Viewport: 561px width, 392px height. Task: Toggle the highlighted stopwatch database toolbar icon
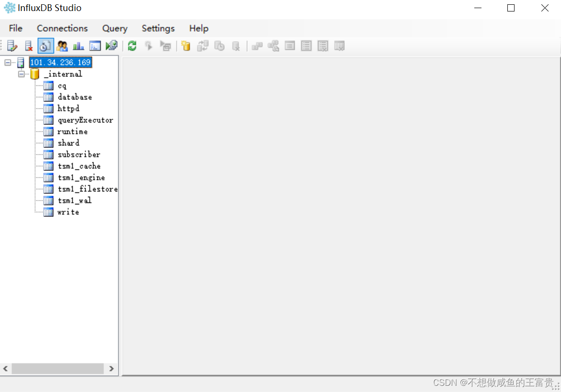pos(46,46)
